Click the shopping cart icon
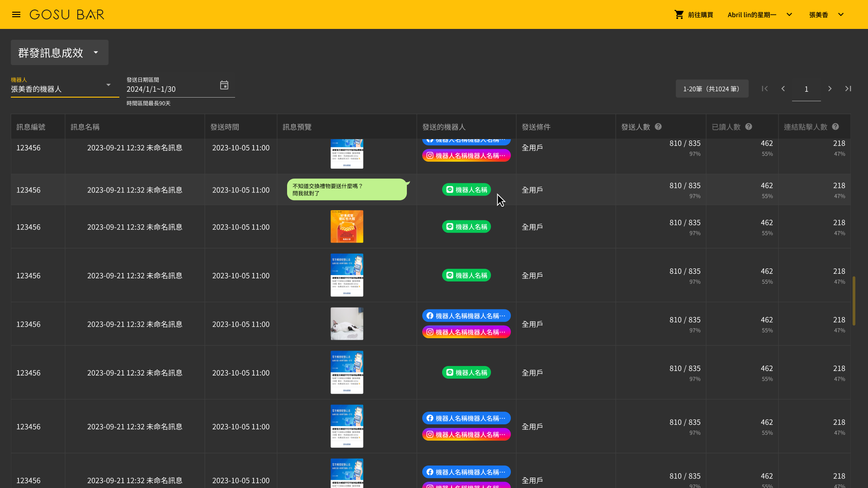Screen dimensions: 868x488 tap(679, 14)
